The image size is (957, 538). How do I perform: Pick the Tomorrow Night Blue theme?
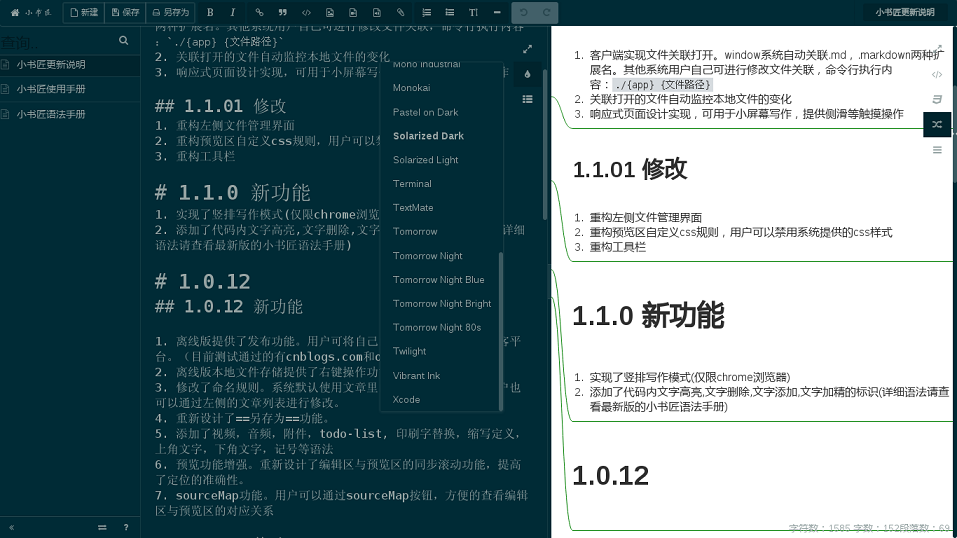coord(439,280)
